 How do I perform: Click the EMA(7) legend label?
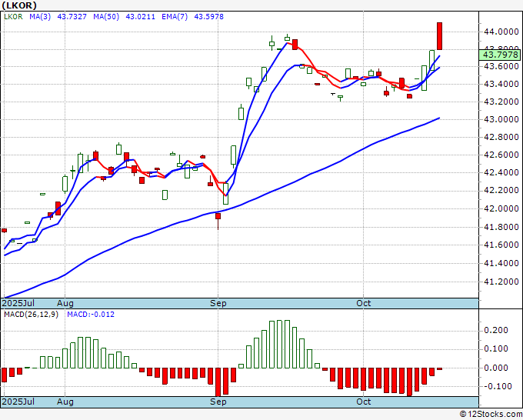point(175,17)
